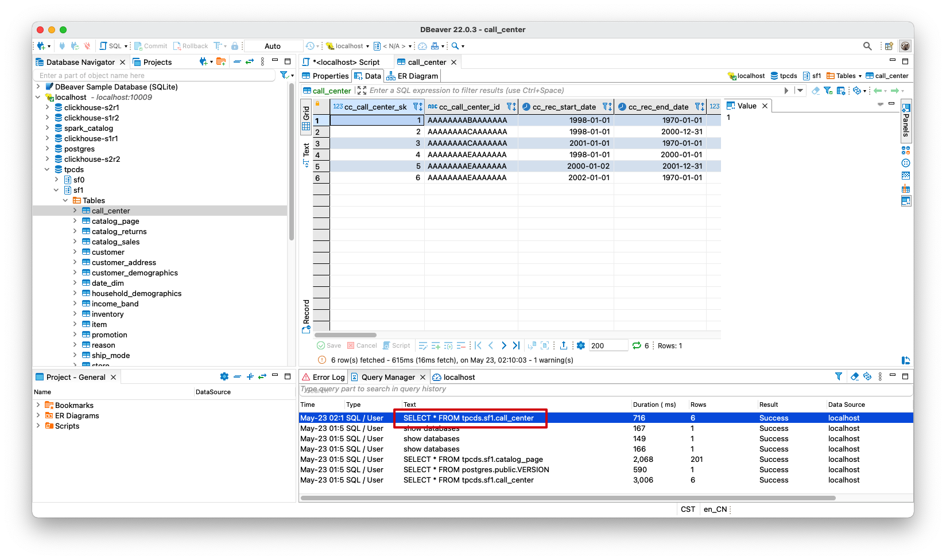Close the Value panel tab
Screen dimensions: 946x560
tap(765, 106)
